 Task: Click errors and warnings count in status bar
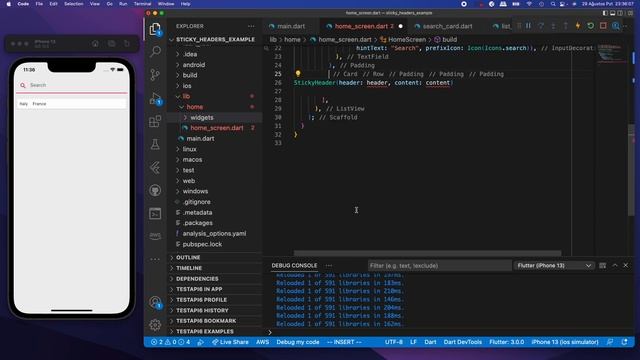tap(171, 342)
